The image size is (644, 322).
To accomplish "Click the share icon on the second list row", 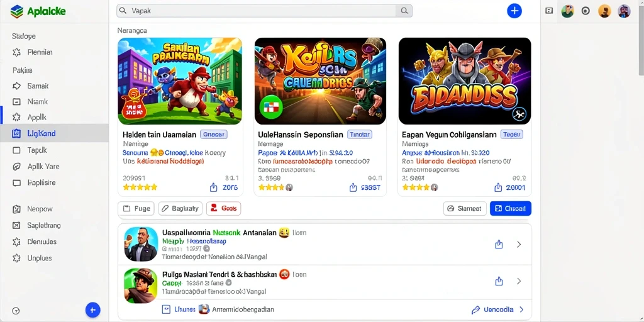I will (x=499, y=281).
